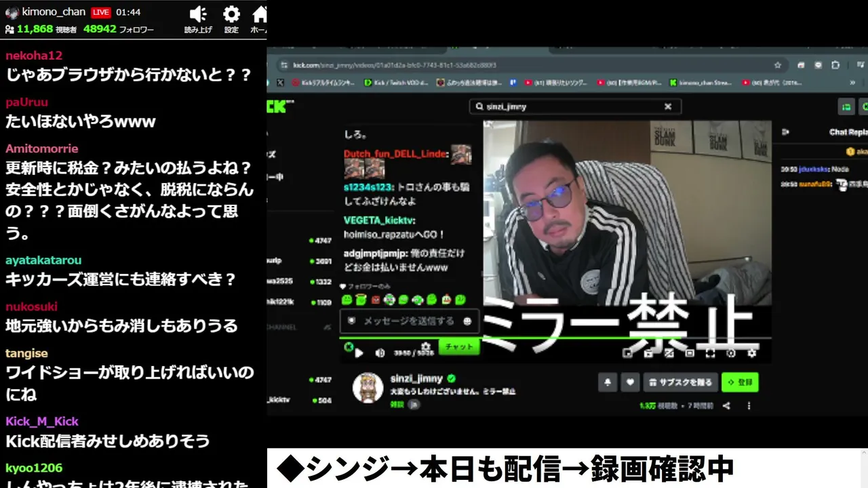The height and width of the screenshot is (488, 868).
Task: Play the video with the play button
Action: pos(359,352)
